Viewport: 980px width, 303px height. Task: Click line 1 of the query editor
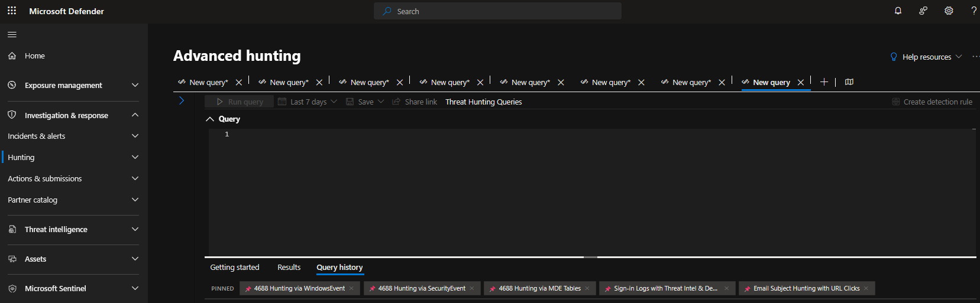[x=591, y=134]
